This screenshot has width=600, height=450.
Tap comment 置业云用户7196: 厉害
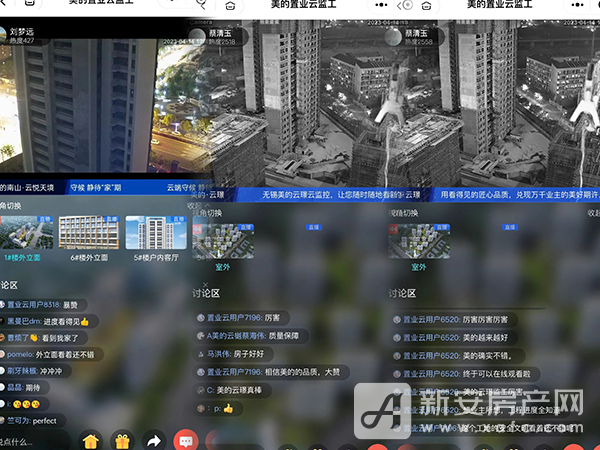click(241, 318)
